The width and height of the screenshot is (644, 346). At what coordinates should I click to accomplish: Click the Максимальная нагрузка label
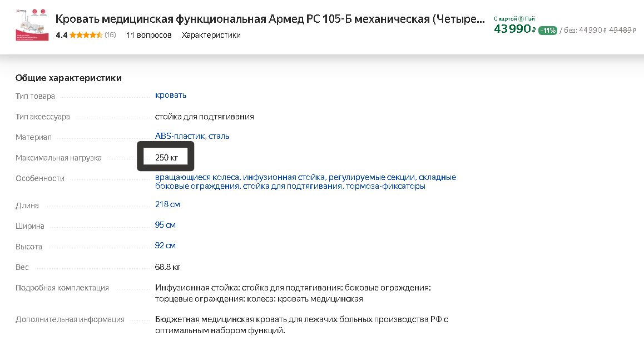click(58, 158)
